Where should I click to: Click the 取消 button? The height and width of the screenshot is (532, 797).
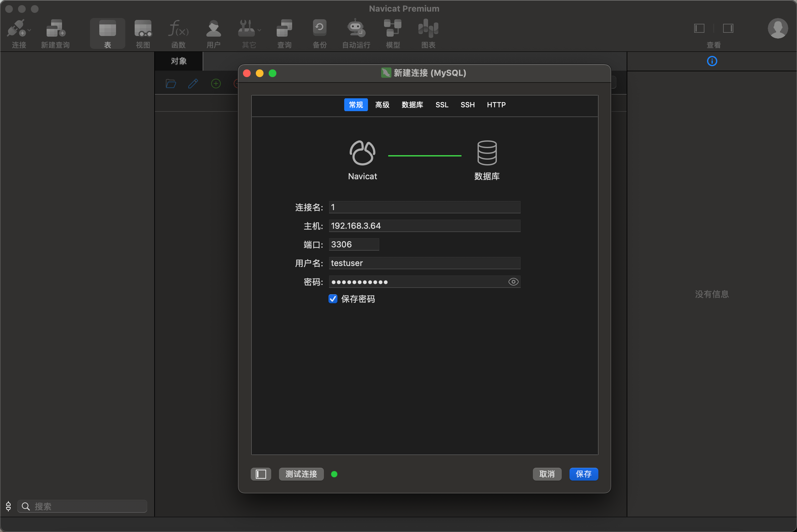(547, 474)
